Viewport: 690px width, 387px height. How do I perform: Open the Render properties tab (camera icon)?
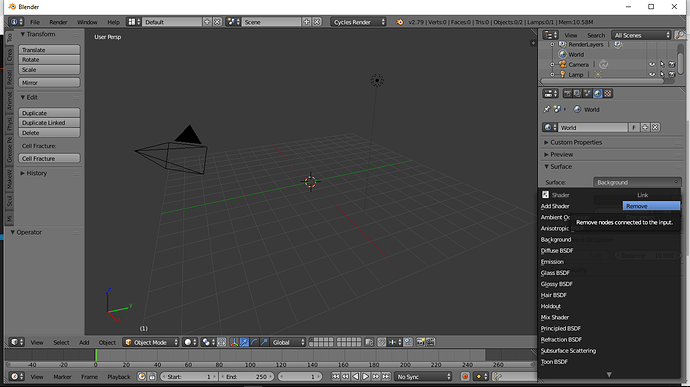coord(568,93)
